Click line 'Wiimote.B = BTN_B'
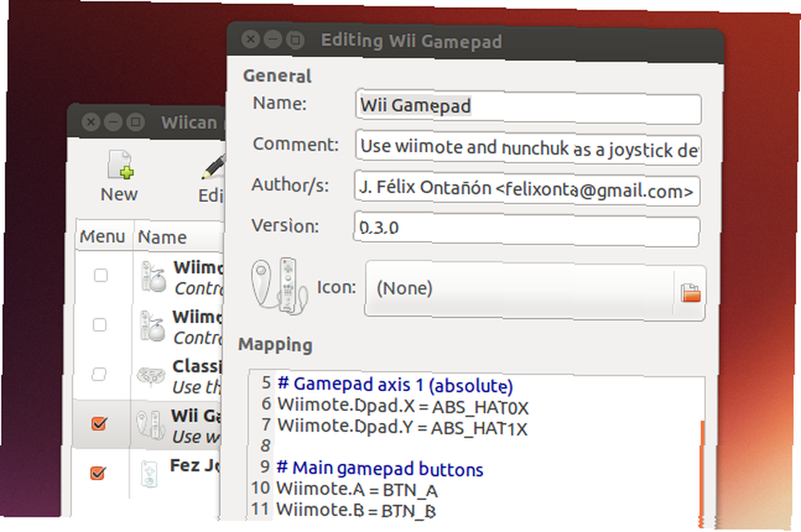Image resolution: width=801 pixels, height=532 pixels. (x=356, y=510)
